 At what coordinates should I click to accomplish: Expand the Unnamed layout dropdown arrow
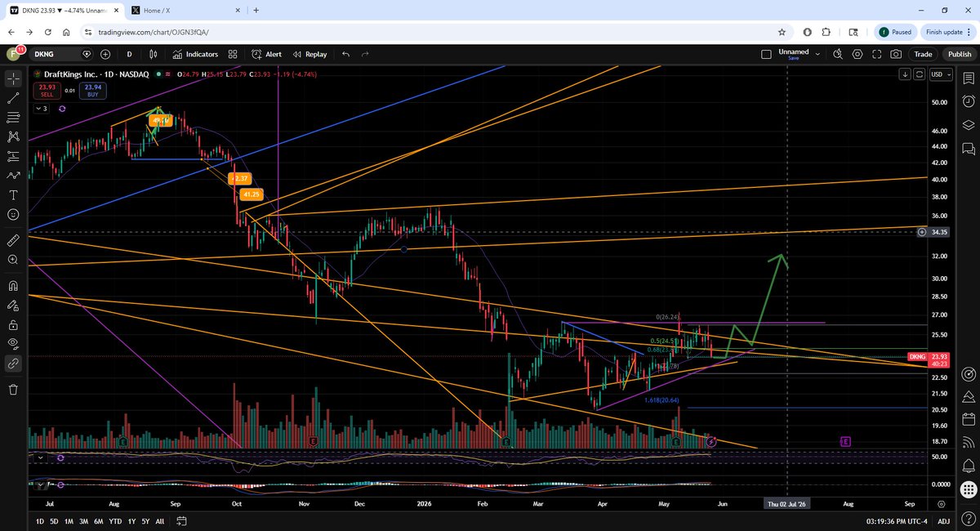pyautogui.click(x=817, y=54)
